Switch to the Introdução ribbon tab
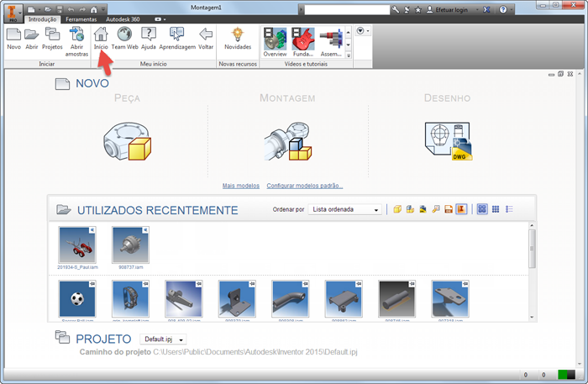Screen dimensions: 588x384 click(x=42, y=19)
